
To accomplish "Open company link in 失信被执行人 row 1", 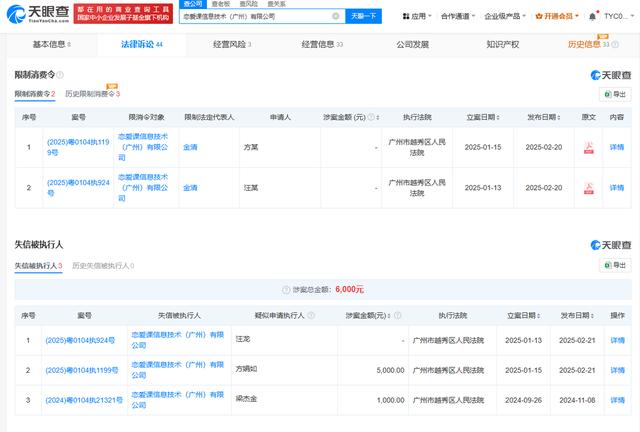I will click(x=178, y=340).
